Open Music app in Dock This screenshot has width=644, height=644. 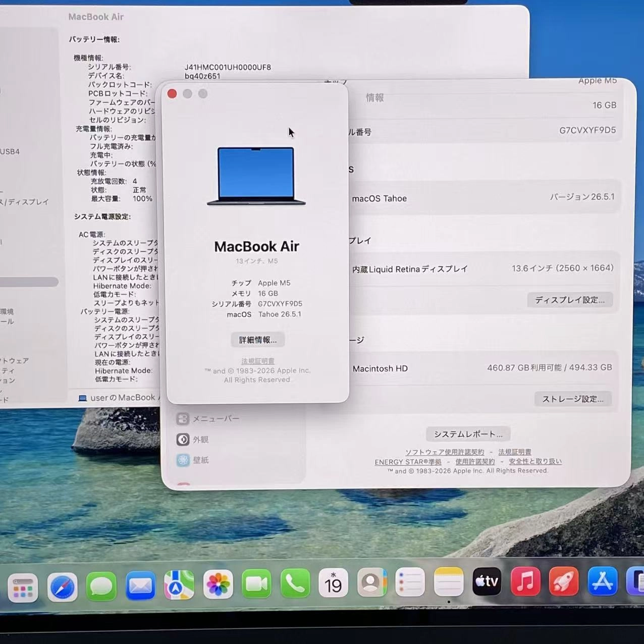(525, 581)
